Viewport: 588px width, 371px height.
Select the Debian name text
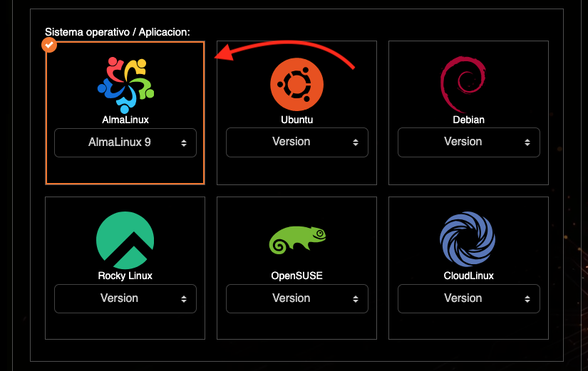[468, 120]
